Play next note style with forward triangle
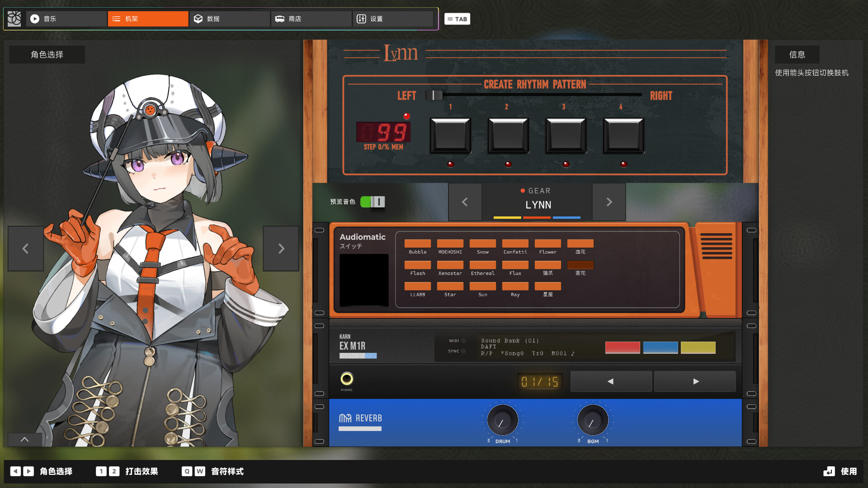This screenshot has height=488, width=868. [x=695, y=381]
